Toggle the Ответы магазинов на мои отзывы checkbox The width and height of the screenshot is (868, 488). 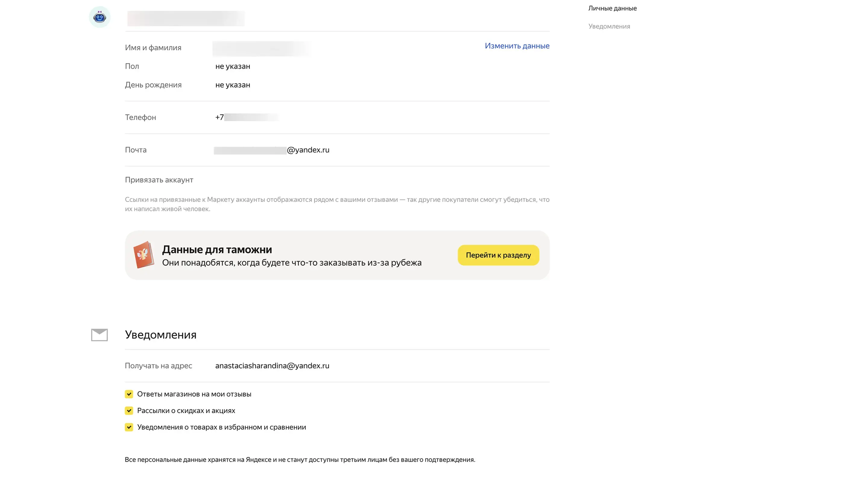(129, 394)
